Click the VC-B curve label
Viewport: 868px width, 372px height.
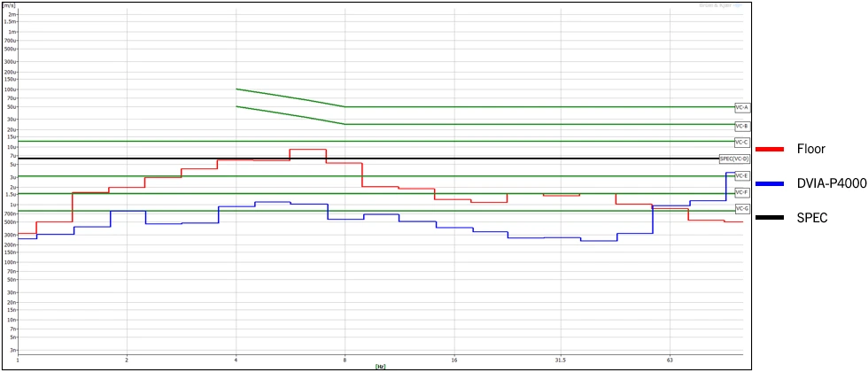(x=741, y=126)
